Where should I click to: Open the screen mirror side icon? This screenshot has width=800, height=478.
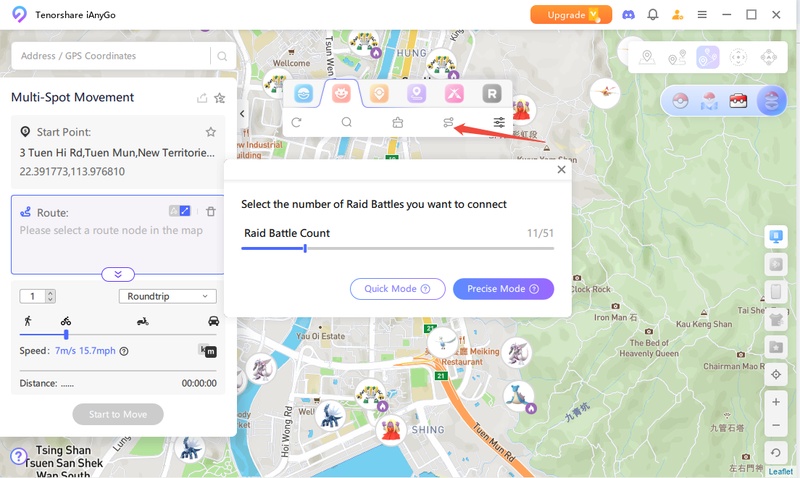[x=776, y=237]
